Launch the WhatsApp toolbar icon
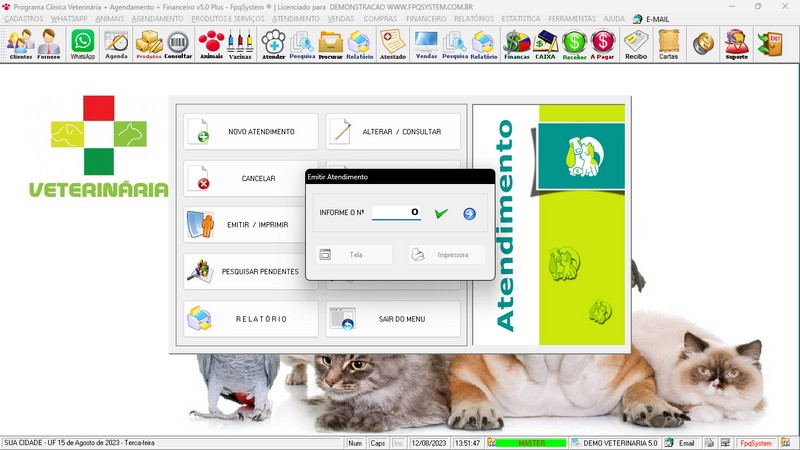Viewport: 800px width, 450px height. click(83, 44)
